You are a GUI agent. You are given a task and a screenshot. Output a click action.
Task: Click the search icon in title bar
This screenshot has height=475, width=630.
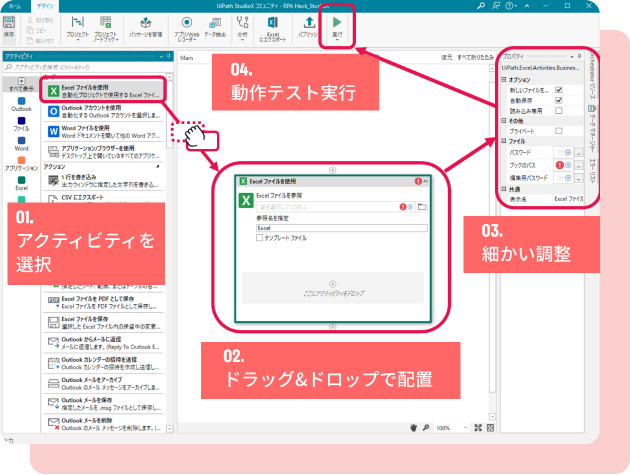click(481, 6)
